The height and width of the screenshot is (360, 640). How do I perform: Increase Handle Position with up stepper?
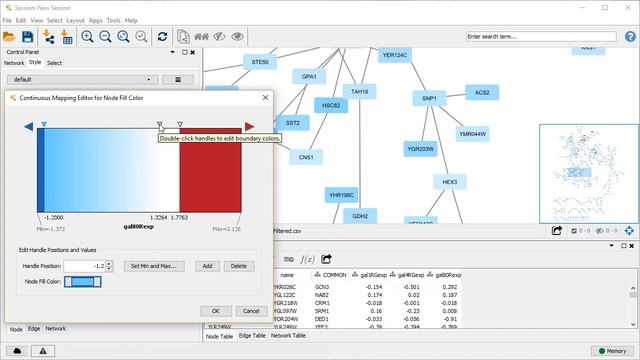coord(109,263)
